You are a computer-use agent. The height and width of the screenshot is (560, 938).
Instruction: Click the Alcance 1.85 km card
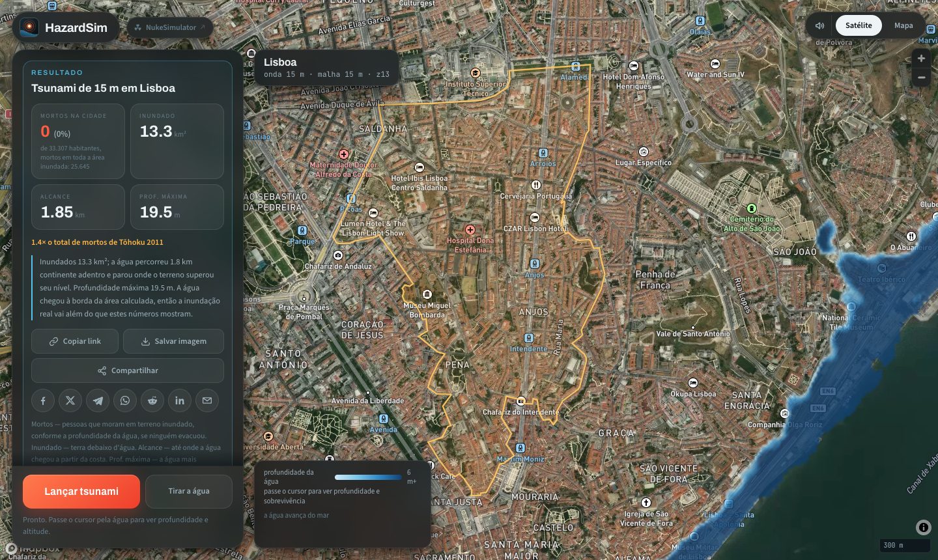78,207
